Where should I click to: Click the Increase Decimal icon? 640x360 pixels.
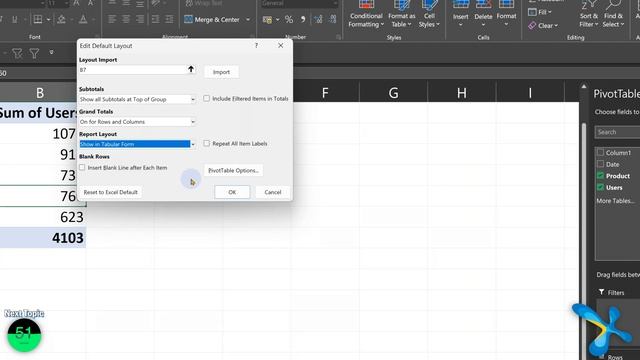click(x=318, y=20)
